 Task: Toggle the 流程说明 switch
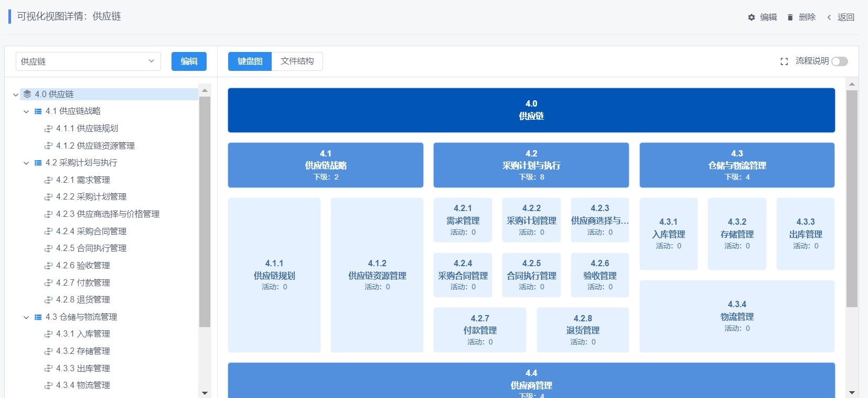point(840,61)
